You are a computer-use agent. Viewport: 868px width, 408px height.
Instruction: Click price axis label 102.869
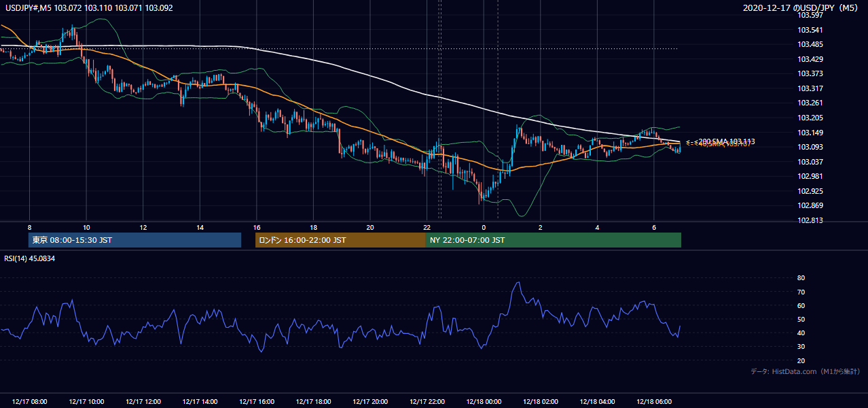(810, 205)
